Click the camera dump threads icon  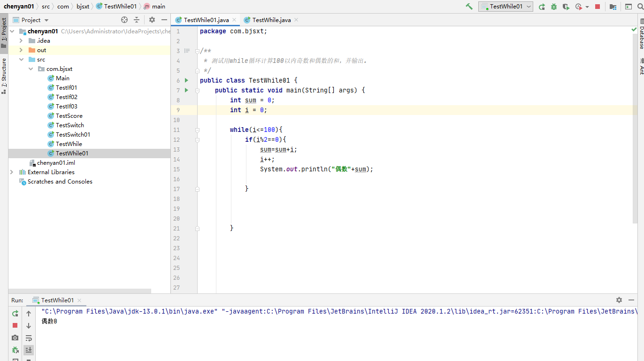coord(15,338)
